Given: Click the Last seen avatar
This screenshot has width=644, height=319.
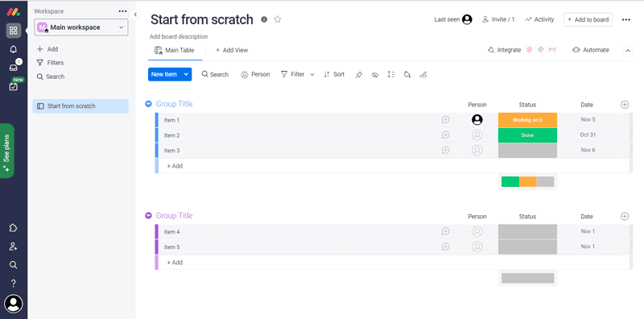Looking at the screenshot, I should [x=467, y=19].
